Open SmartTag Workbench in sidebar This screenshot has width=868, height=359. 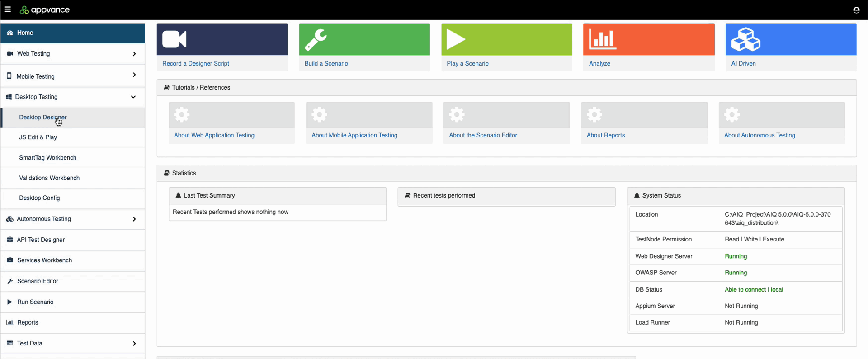[x=48, y=158]
